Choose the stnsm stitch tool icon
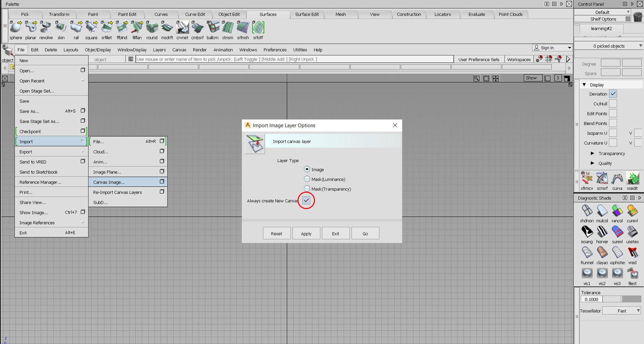This screenshot has height=344, width=644. tap(227, 28)
